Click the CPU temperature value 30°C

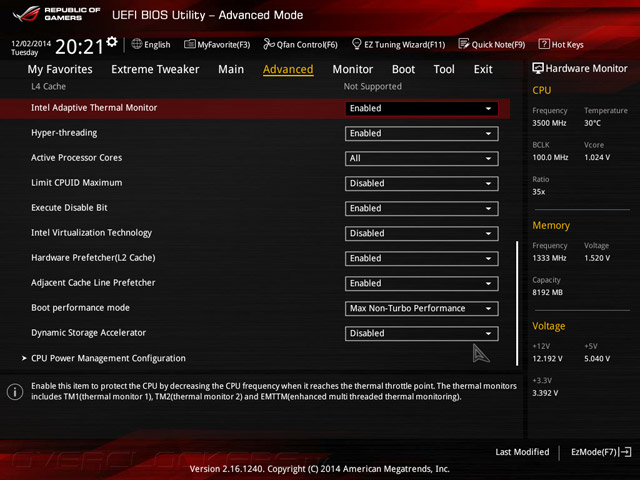pyautogui.click(x=592, y=123)
